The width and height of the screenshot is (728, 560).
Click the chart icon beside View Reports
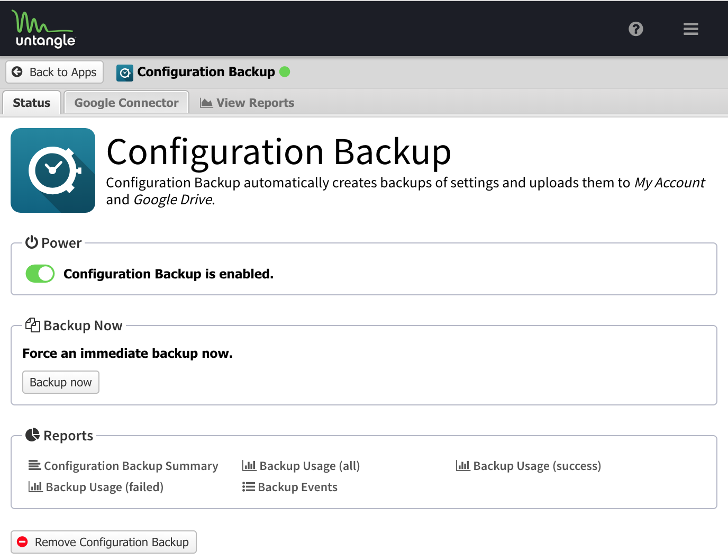coord(206,103)
